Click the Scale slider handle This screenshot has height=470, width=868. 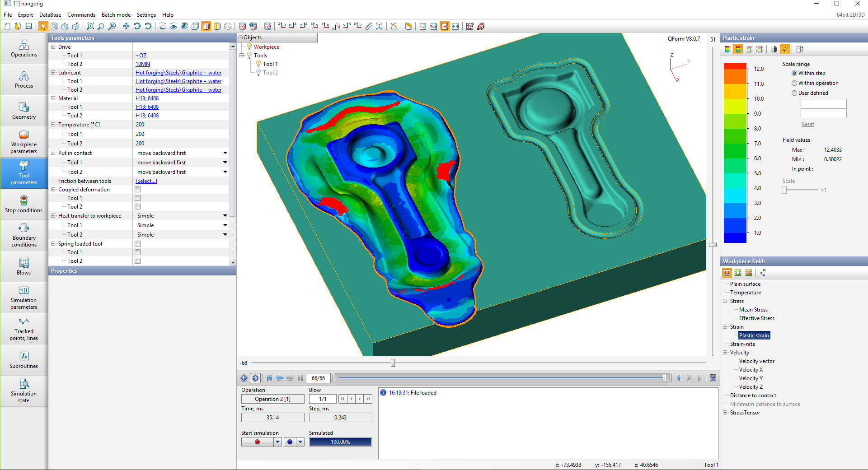[x=785, y=190]
